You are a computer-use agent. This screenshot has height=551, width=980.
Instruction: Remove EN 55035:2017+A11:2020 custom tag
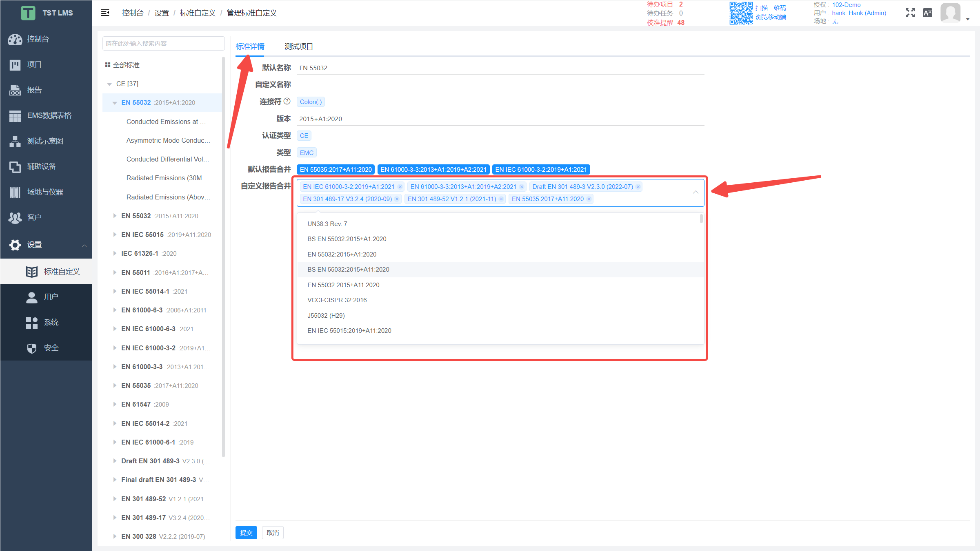(x=589, y=199)
